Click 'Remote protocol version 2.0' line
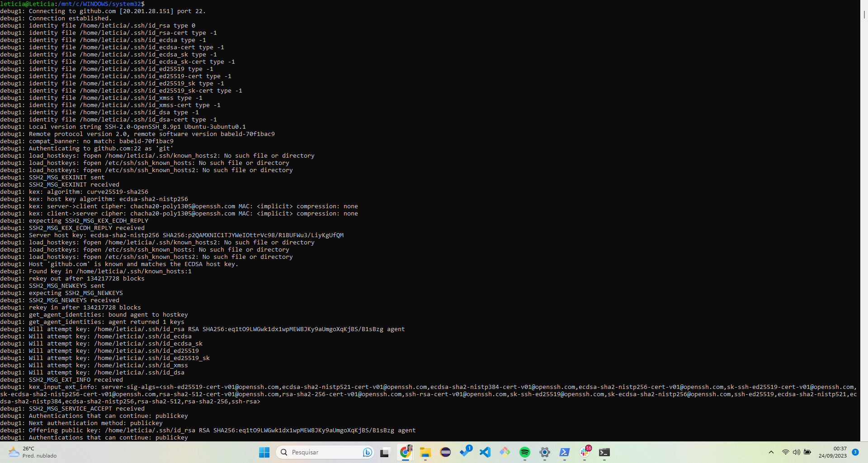Viewport: 868px width, 463px height. [137, 134]
